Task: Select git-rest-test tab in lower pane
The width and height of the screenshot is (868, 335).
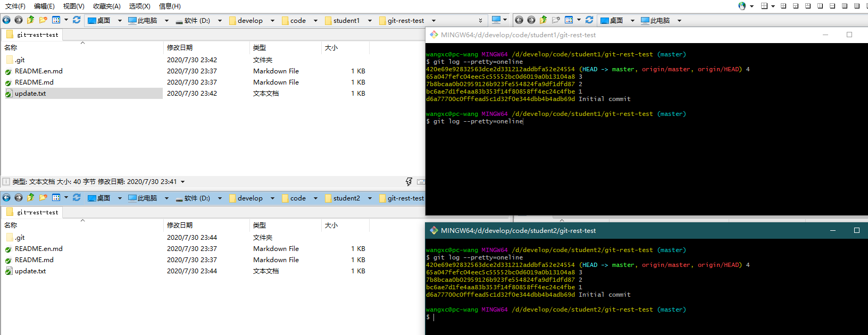Action: tap(32, 212)
